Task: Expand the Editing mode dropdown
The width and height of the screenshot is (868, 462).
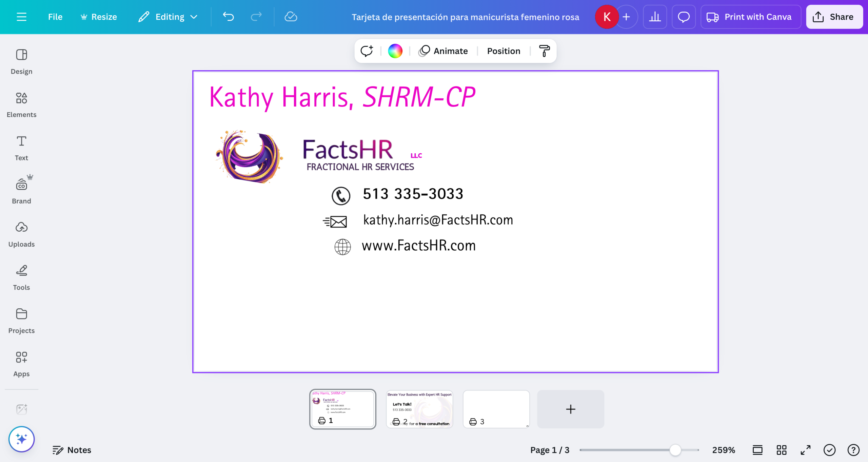Action: (168, 17)
